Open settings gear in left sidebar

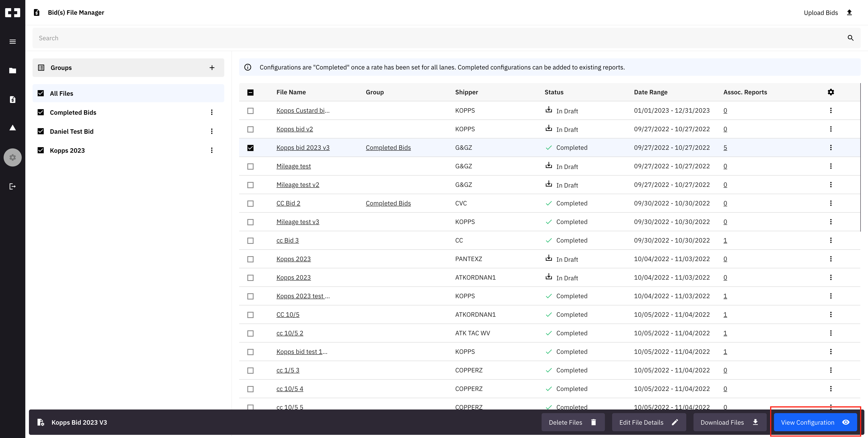point(12,157)
